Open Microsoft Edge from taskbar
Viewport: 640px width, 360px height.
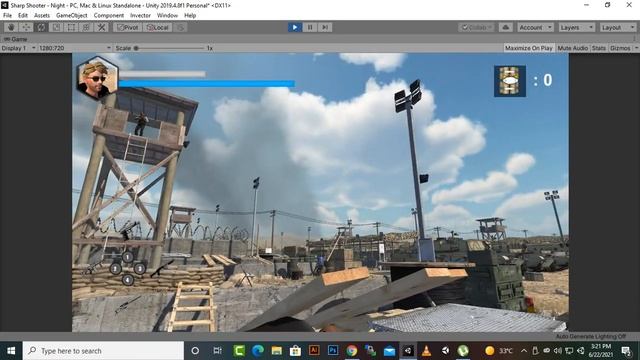point(258,351)
